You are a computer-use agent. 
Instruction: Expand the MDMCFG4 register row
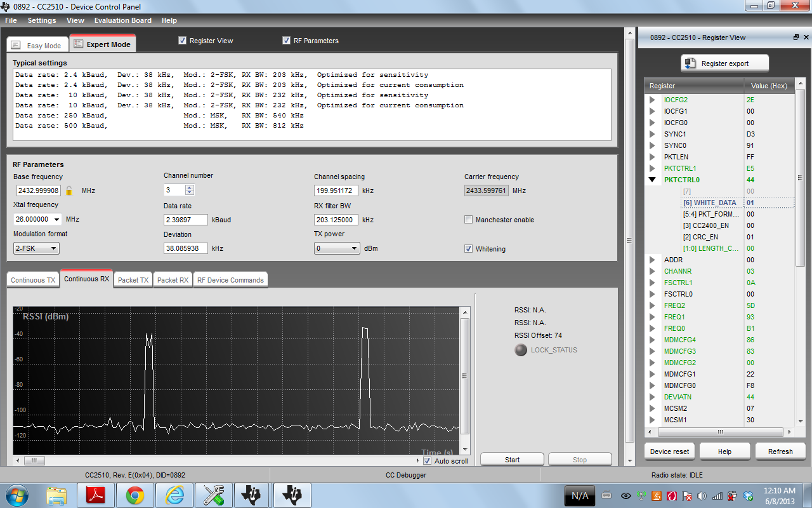click(652, 340)
